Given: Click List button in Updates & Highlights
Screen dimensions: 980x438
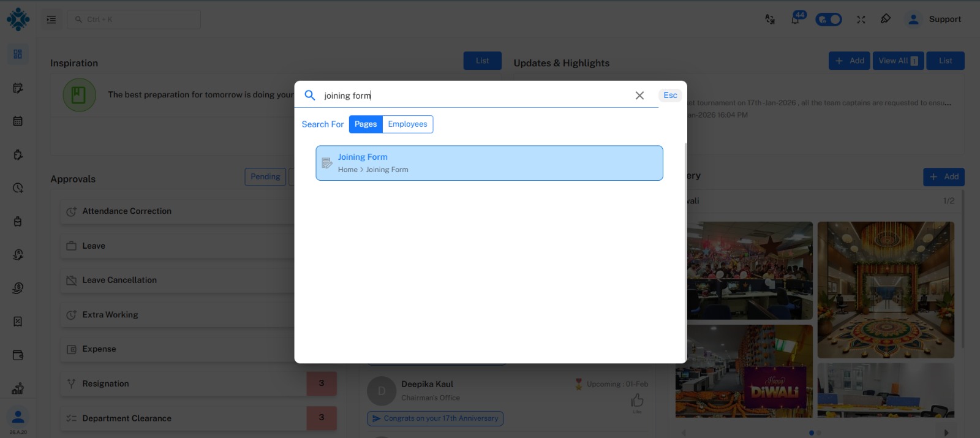Looking at the screenshot, I should coord(945,61).
